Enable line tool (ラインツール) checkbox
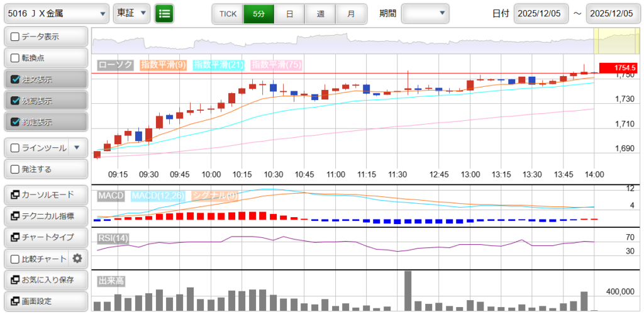The width and height of the screenshot is (644, 314). coord(16,149)
